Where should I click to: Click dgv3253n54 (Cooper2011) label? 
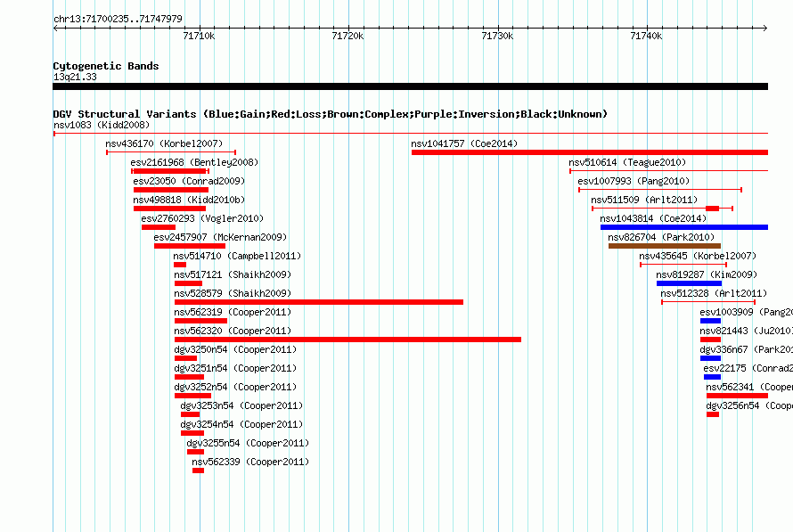tap(241, 405)
